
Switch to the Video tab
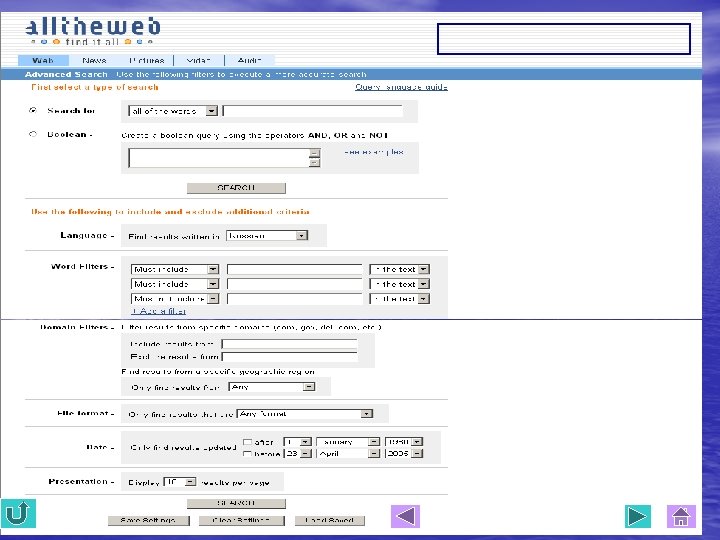coord(198,60)
